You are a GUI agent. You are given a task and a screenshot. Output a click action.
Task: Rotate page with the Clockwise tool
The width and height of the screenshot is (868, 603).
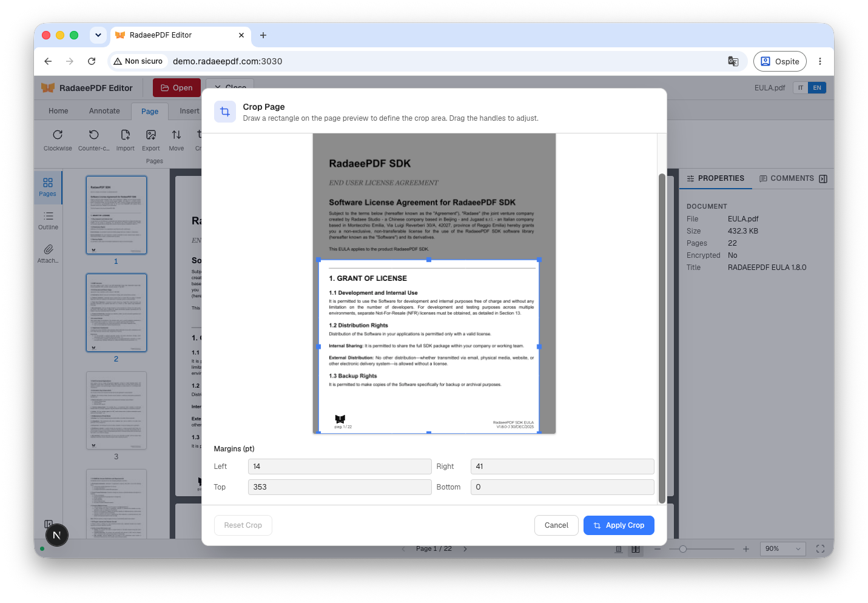click(58, 140)
